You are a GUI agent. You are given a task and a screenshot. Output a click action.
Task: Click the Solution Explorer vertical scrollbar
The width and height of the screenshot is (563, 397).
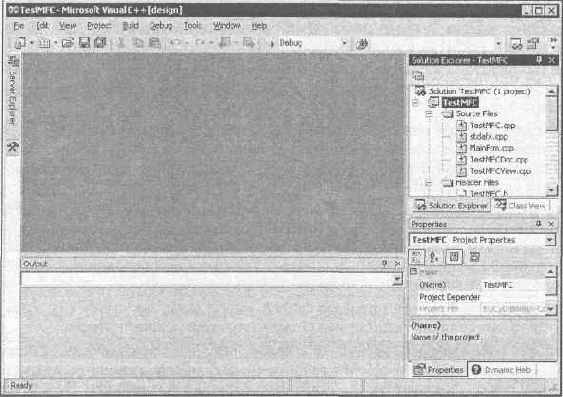551,141
